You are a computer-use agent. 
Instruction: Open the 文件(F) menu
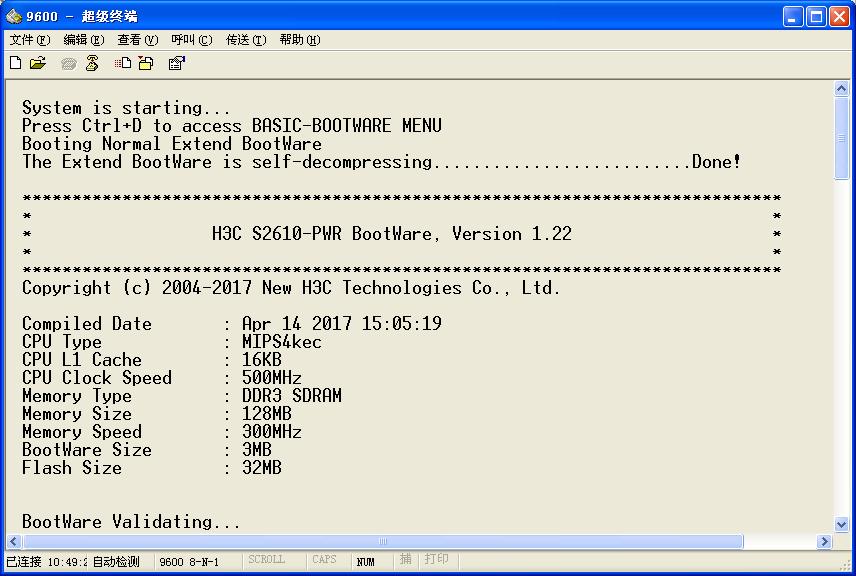point(29,40)
